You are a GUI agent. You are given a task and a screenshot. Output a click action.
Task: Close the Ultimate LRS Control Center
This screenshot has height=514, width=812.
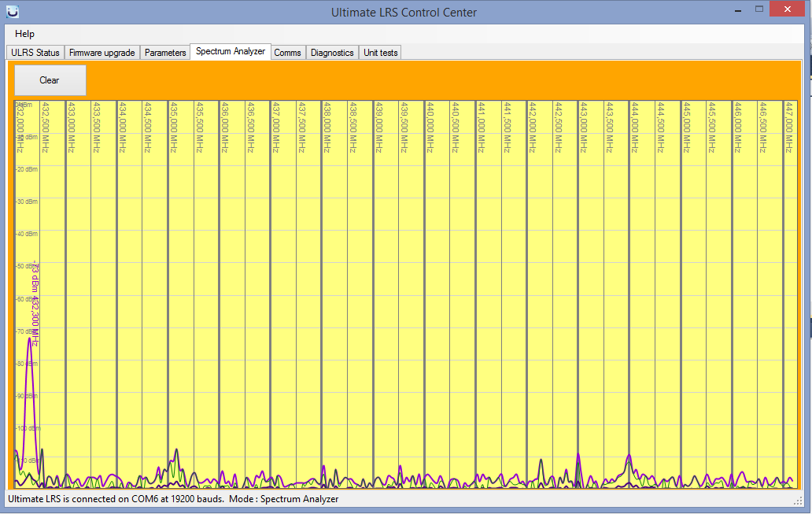787,9
